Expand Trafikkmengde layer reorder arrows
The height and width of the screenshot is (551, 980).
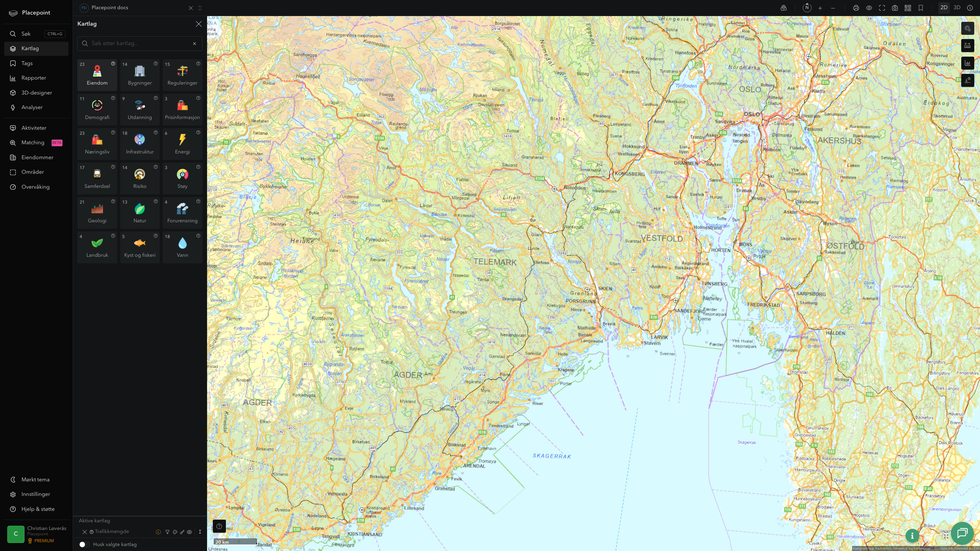coord(200,532)
